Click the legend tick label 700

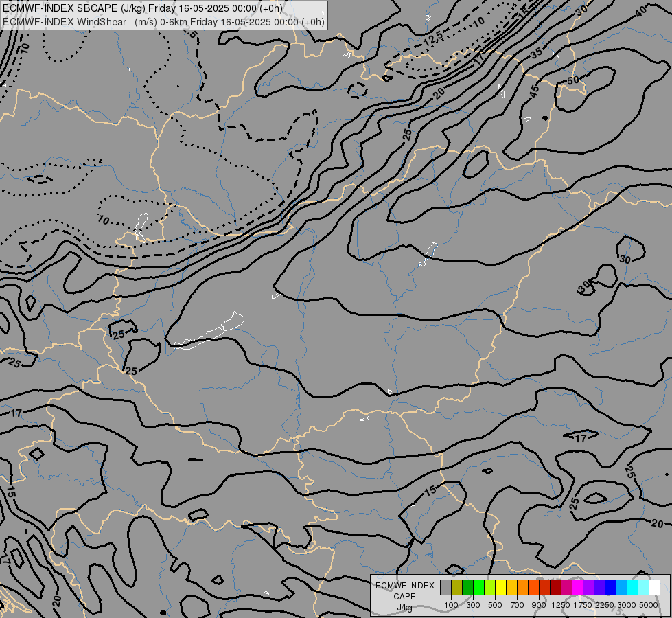518,605
